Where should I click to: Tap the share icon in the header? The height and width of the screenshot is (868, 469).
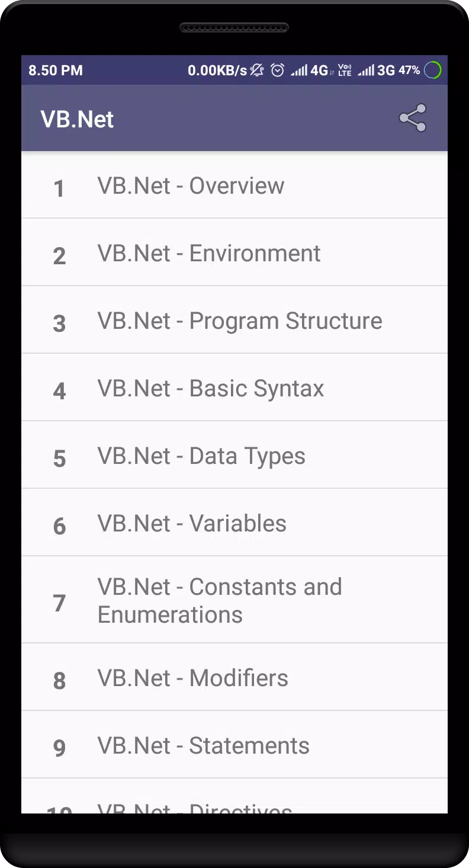(413, 118)
